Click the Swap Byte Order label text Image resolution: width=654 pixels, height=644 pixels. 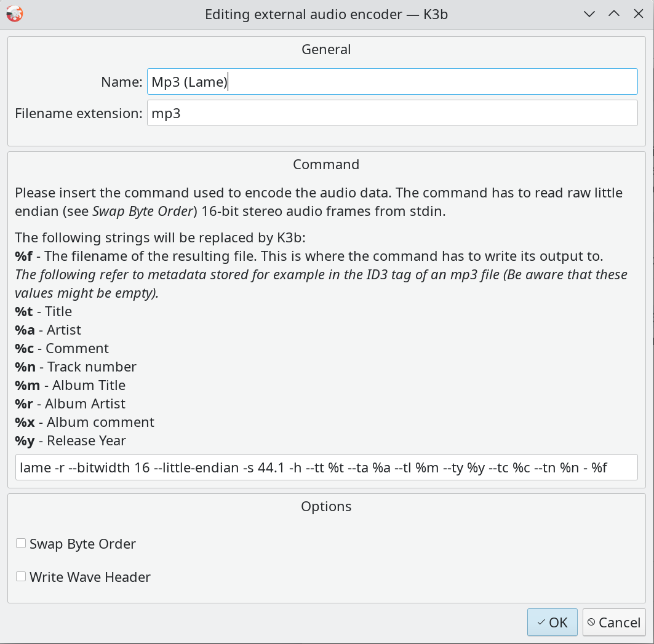pyautogui.click(x=82, y=544)
